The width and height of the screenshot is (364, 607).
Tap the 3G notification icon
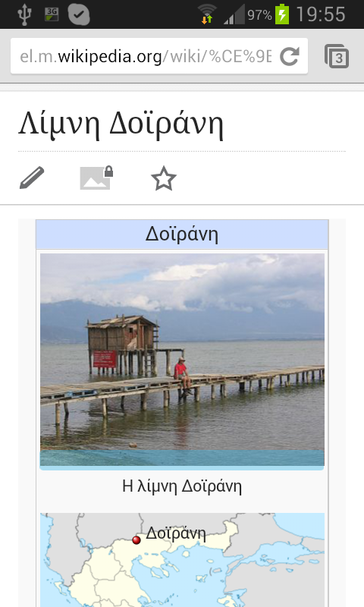click(x=52, y=14)
